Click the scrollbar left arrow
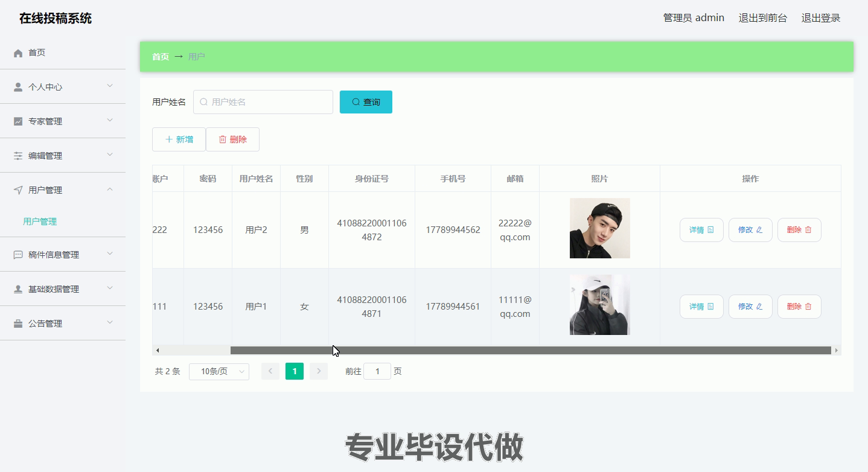The width and height of the screenshot is (868, 472). [158, 350]
